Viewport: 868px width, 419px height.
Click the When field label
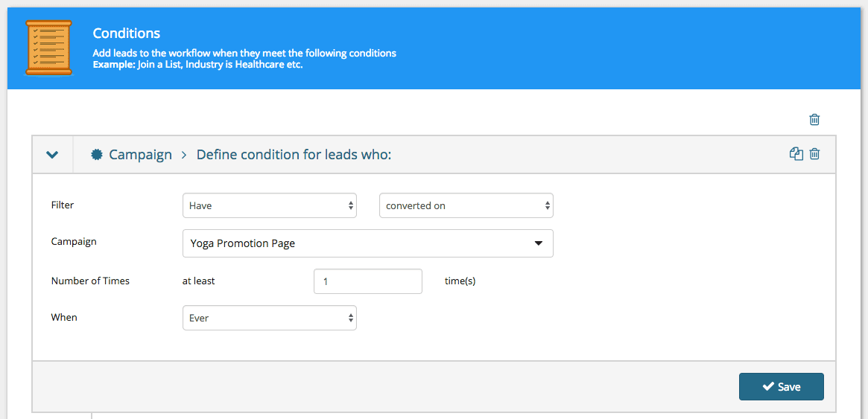pyautogui.click(x=64, y=317)
